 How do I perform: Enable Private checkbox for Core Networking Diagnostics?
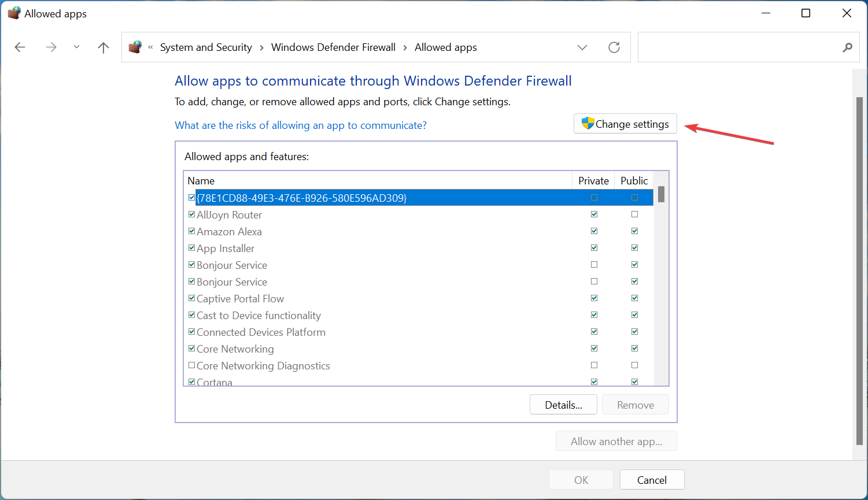point(594,365)
